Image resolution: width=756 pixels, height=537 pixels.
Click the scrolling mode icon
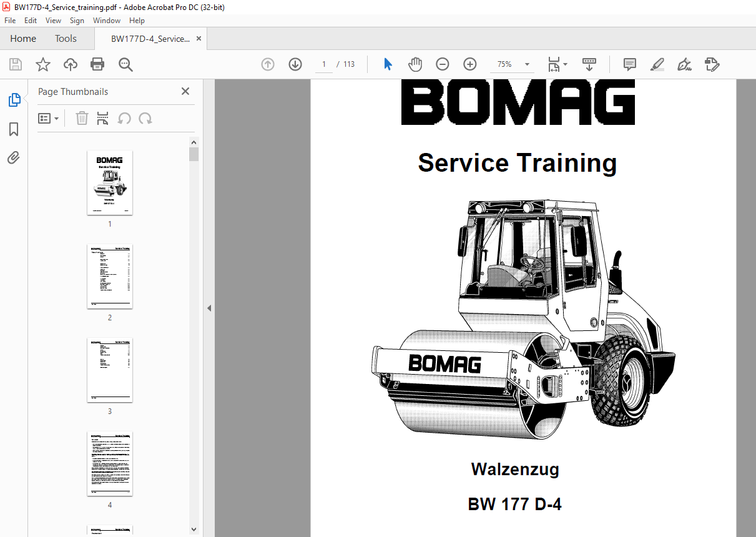point(589,64)
